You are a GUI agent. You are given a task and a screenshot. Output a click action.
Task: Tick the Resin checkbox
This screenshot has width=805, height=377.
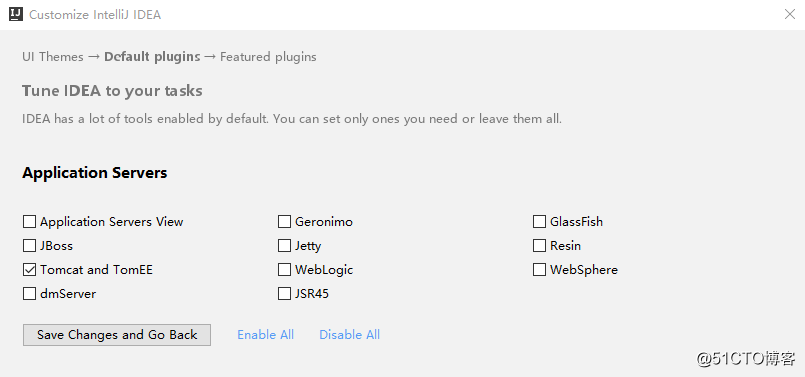[x=539, y=246]
